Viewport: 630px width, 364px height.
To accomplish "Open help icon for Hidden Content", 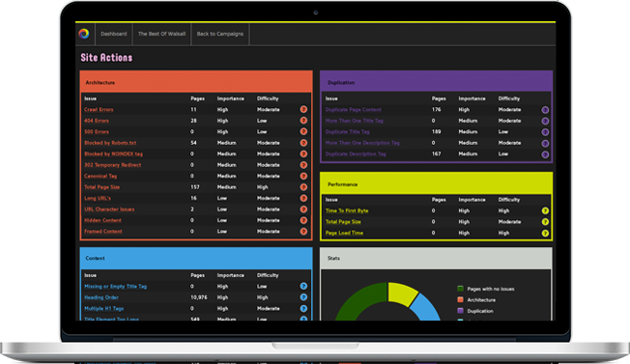I will click(303, 220).
